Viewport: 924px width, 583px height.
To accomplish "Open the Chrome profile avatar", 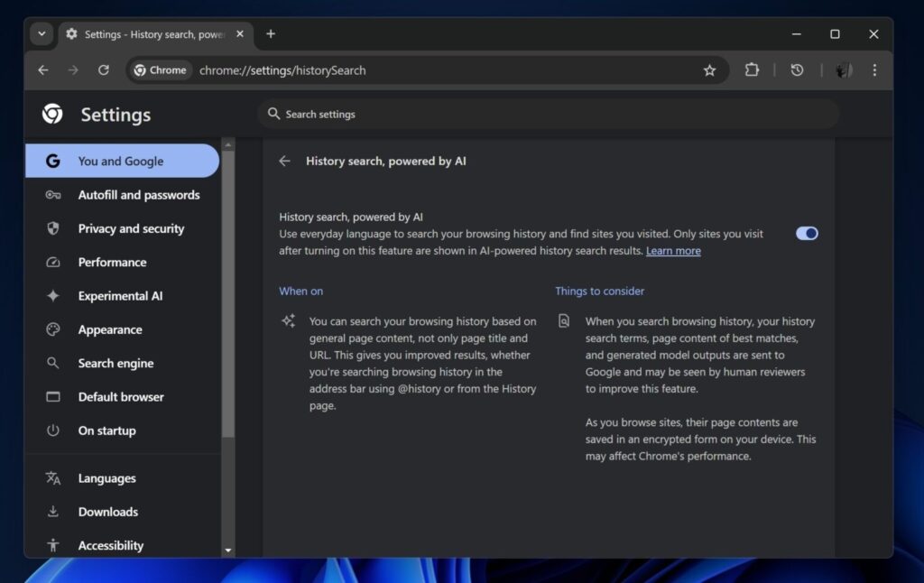I will [842, 69].
